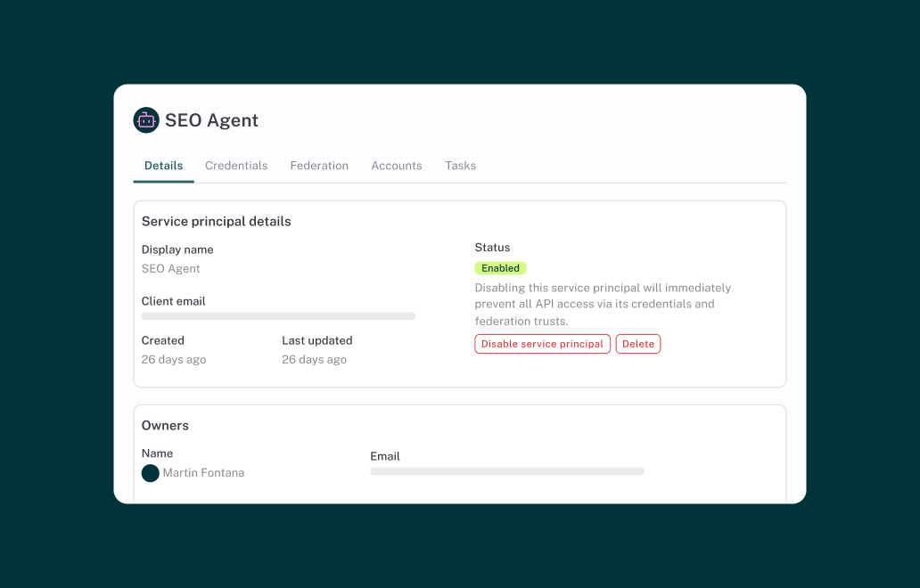This screenshot has width=920, height=588.
Task: Click the red Delete button
Action: [x=638, y=344]
